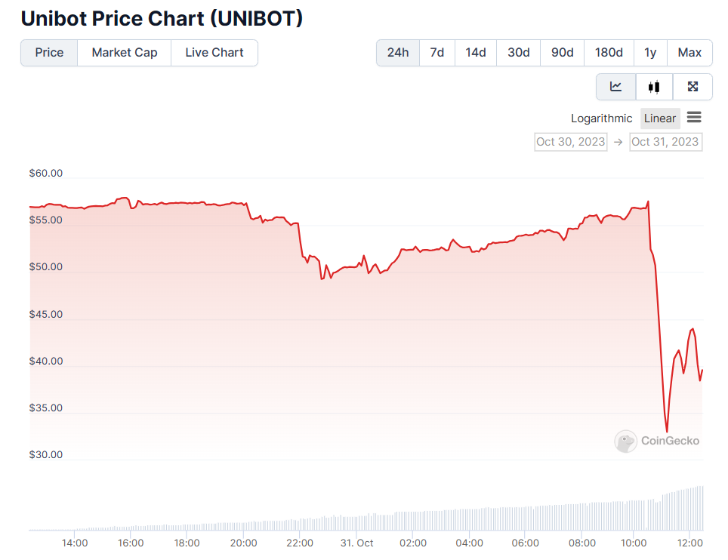Show the 1y chart
Screen dimensions: 728x560
tap(651, 52)
